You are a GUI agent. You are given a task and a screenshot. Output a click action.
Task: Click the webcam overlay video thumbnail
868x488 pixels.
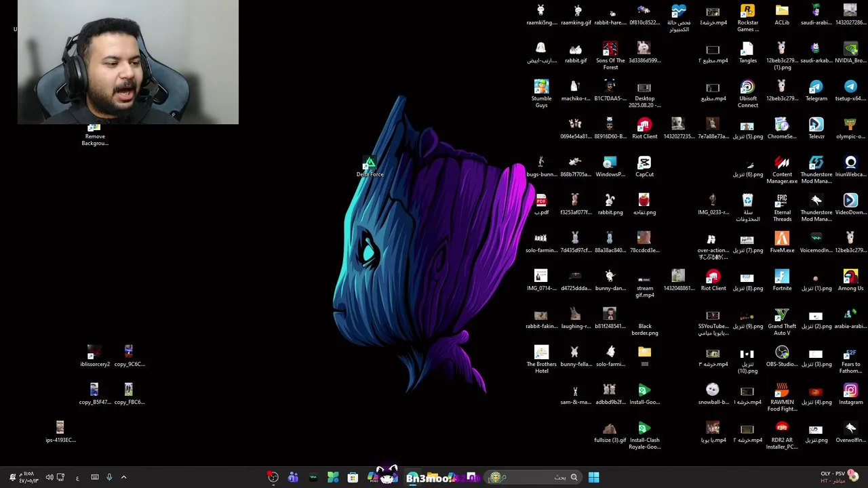(x=128, y=62)
